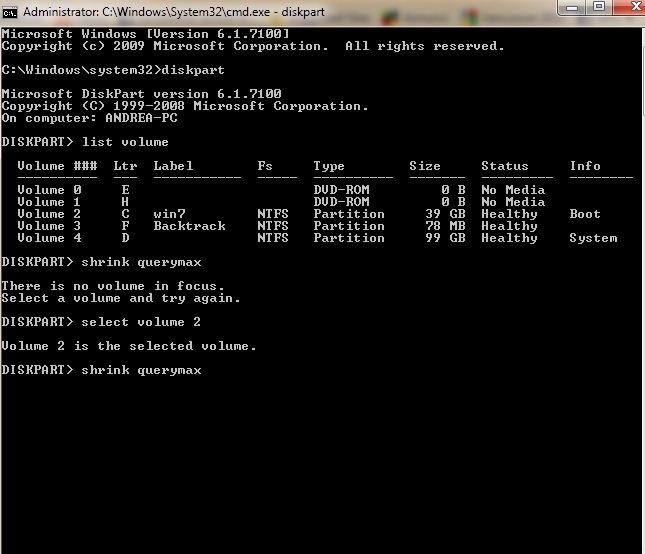Image resolution: width=645 pixels, height=554 pixels.
Task: Click 'No Media' status of Volume 1
Action: [513, 202]
